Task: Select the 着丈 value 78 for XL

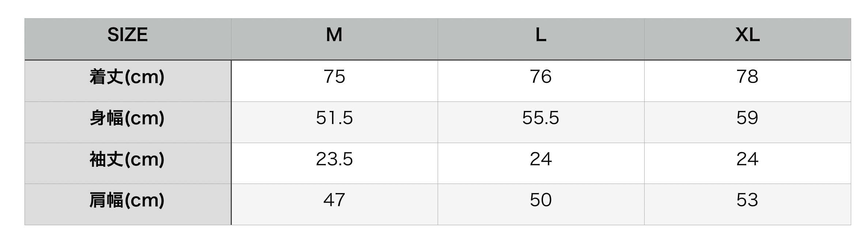Action: 747,77
